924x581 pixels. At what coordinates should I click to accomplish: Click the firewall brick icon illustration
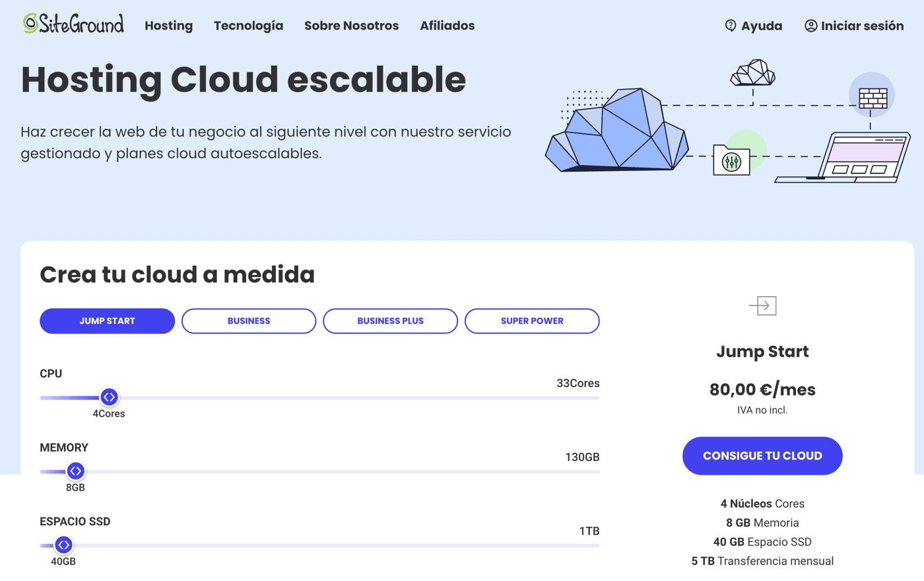[873, 98]
